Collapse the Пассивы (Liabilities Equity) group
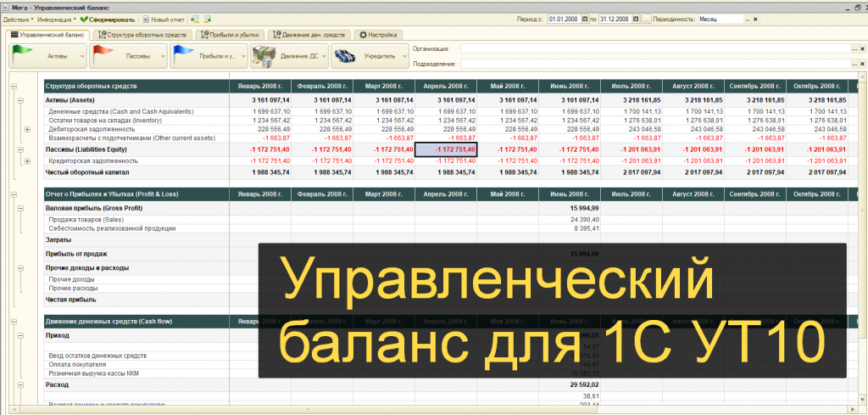Screen dimensions: 868x415 21,149
